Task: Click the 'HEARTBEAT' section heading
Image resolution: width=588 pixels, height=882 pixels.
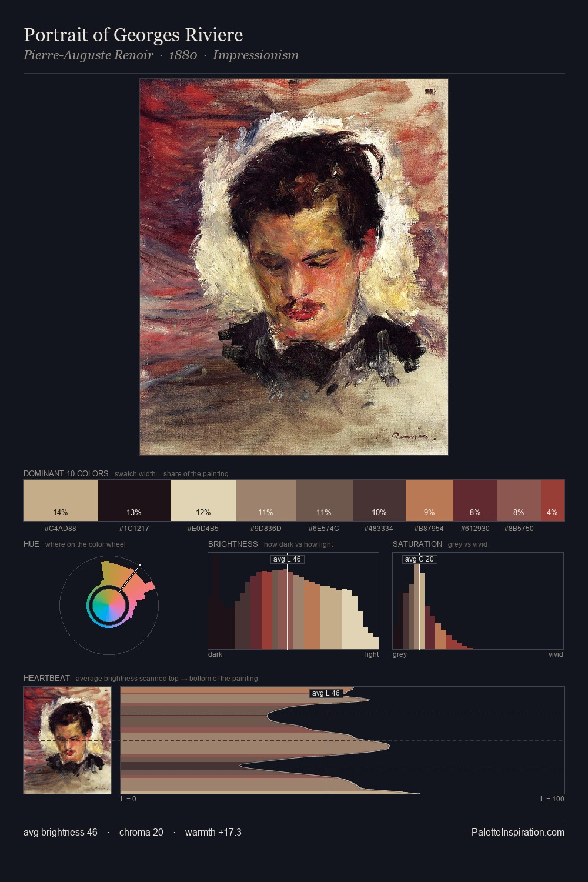Action: click(46, 678)
